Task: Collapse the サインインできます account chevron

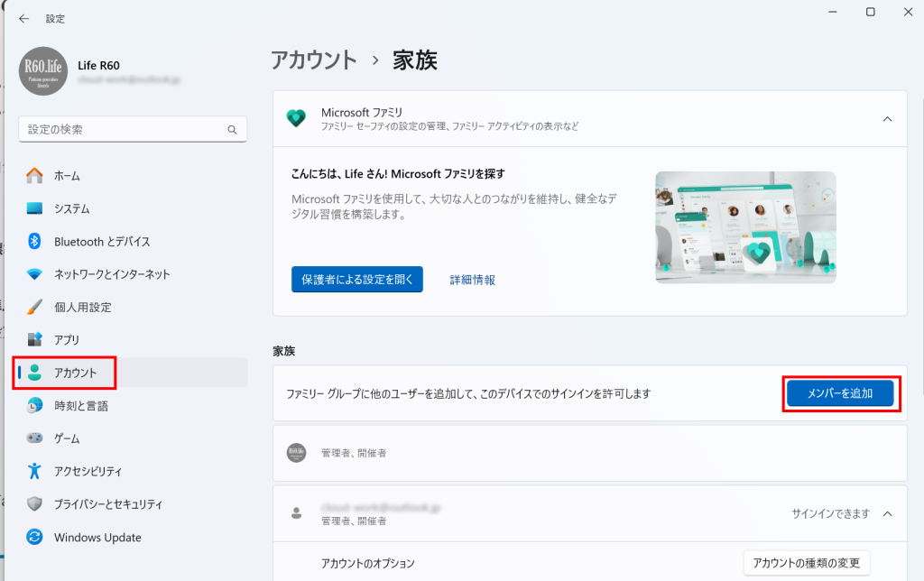Action: (887, 513)
